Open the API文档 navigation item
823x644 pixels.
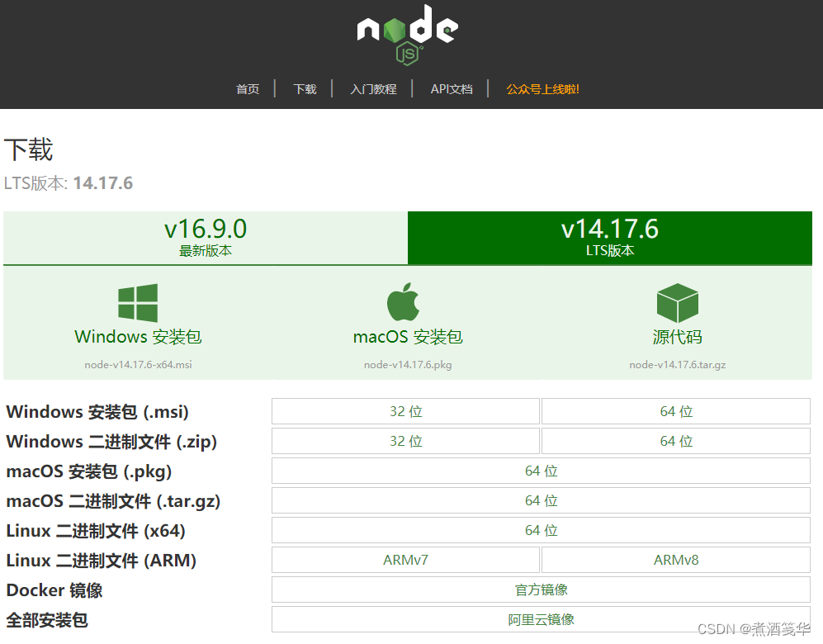tap(452, 89)
